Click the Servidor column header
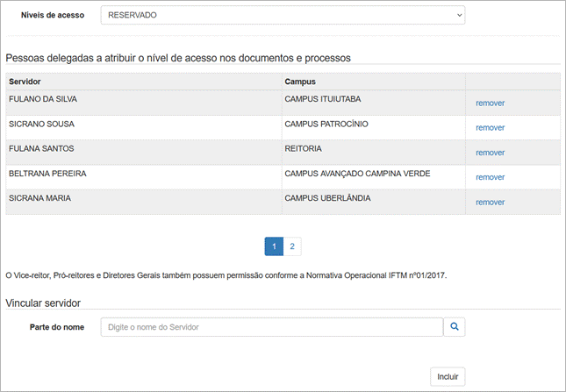The width and height of the screenshot is (566, 392). click(x=25, y=82)
